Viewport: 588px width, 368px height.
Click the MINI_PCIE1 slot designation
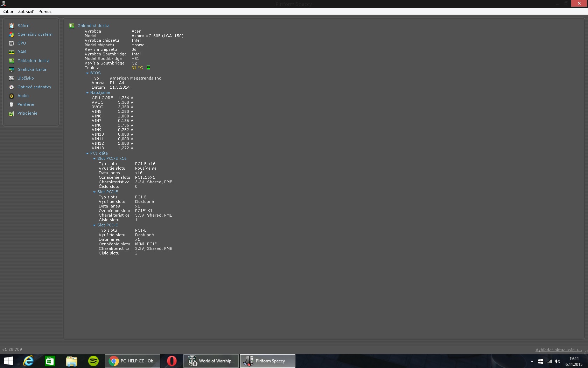coord(147,244)
